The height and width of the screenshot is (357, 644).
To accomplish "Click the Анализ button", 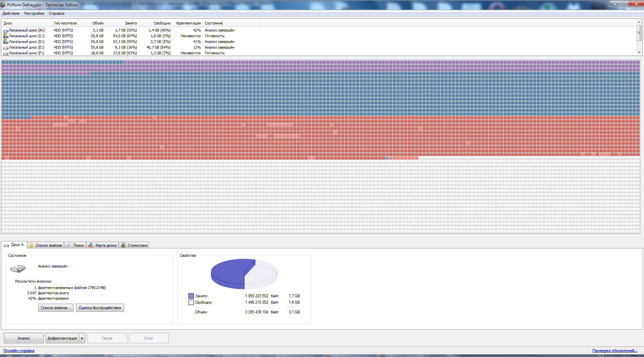I will (24, 338).
